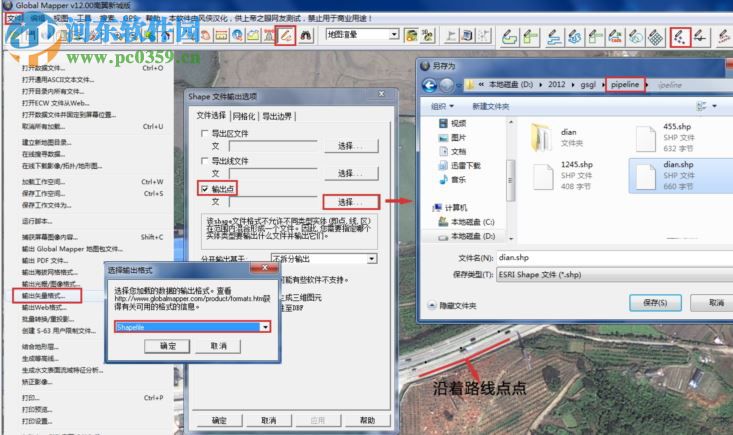The height and width of the screenshot is (435, 733).
Task: Open the dian folder icon
Action: coord(541,136)
